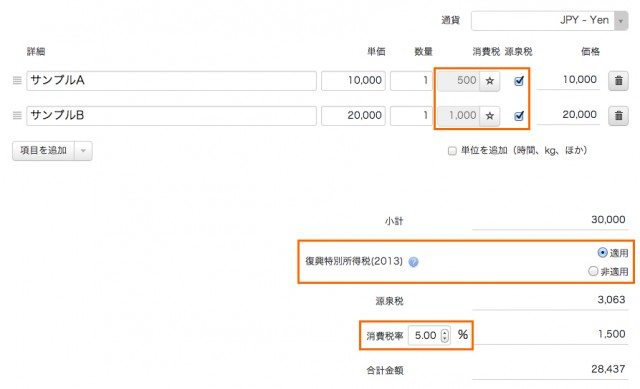Click the quantity field of サンプルA

point(411,81)
